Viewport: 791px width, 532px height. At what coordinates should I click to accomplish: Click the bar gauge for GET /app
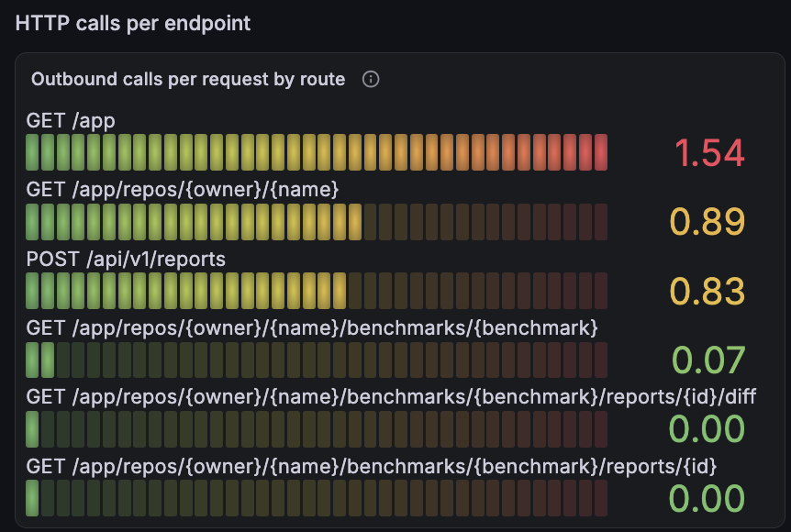(317, 152)
